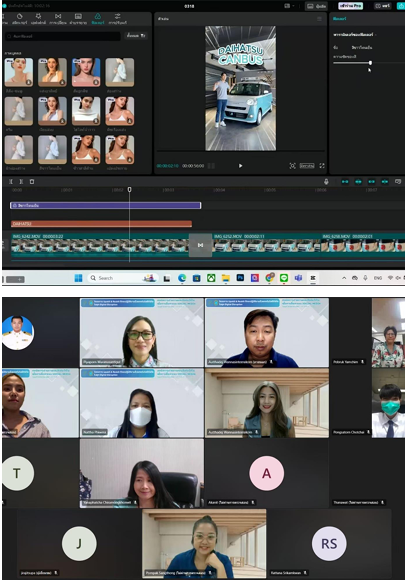The width and height of the screenshot is (405, 586).
Task: Open the LINE app from the taskbar
Action: [284, 278]
